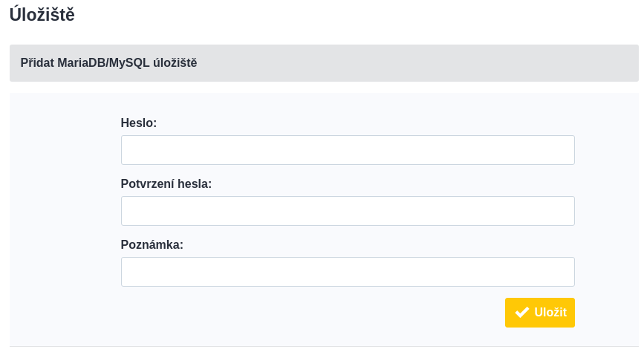The height and width of the screenshot is (355, 644).
Task: Activate the textbox below Potvrzení hesla label
Action: pyautogui.click(x=348, y=211)
